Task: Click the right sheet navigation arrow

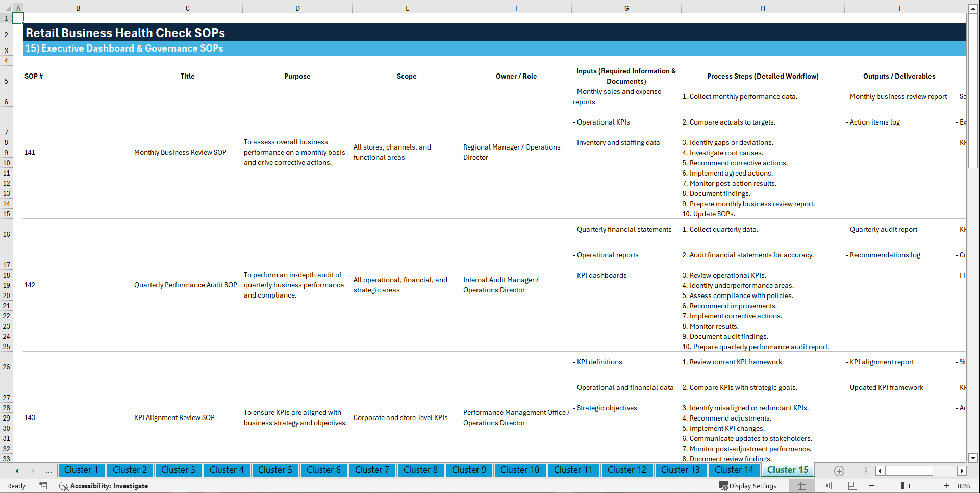Action: [33, 471]
